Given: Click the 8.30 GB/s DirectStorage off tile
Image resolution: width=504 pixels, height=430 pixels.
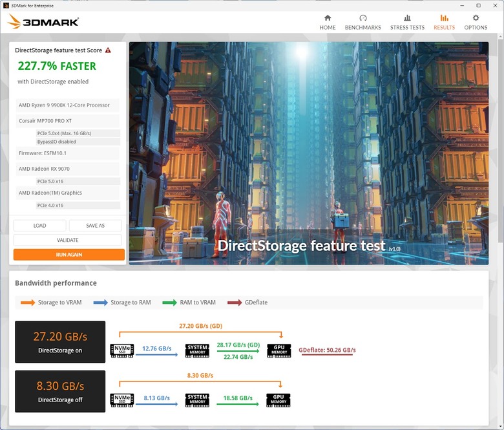Looking at the screenshot, I should point(60,391).
